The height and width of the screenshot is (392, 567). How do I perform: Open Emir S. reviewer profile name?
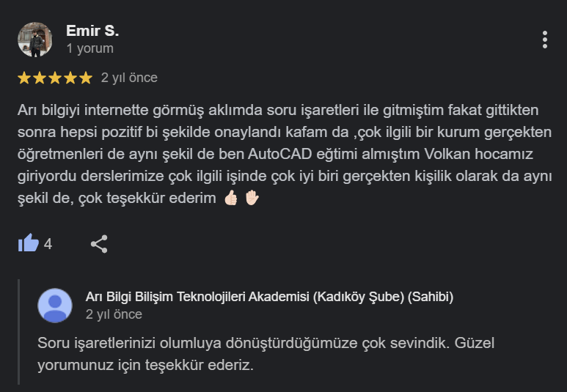[x=92, y=31]
